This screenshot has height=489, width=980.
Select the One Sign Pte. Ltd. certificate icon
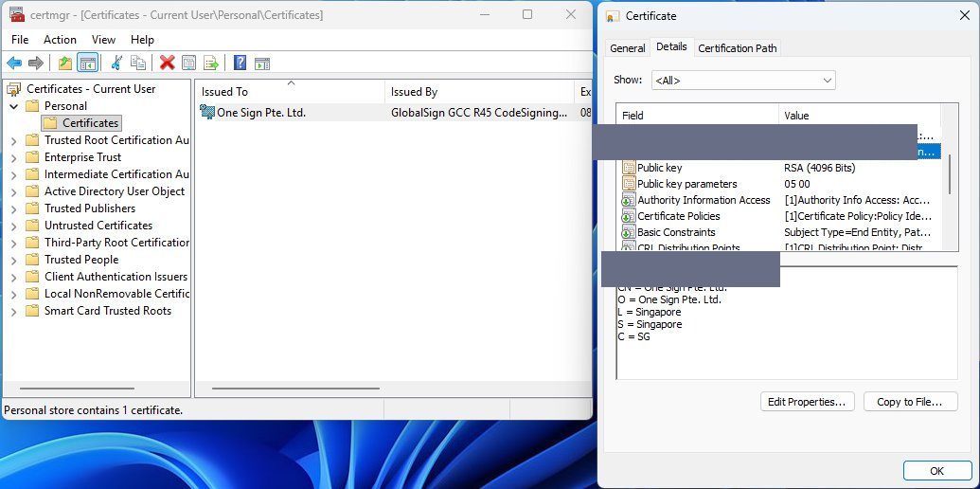pos(206,113)
